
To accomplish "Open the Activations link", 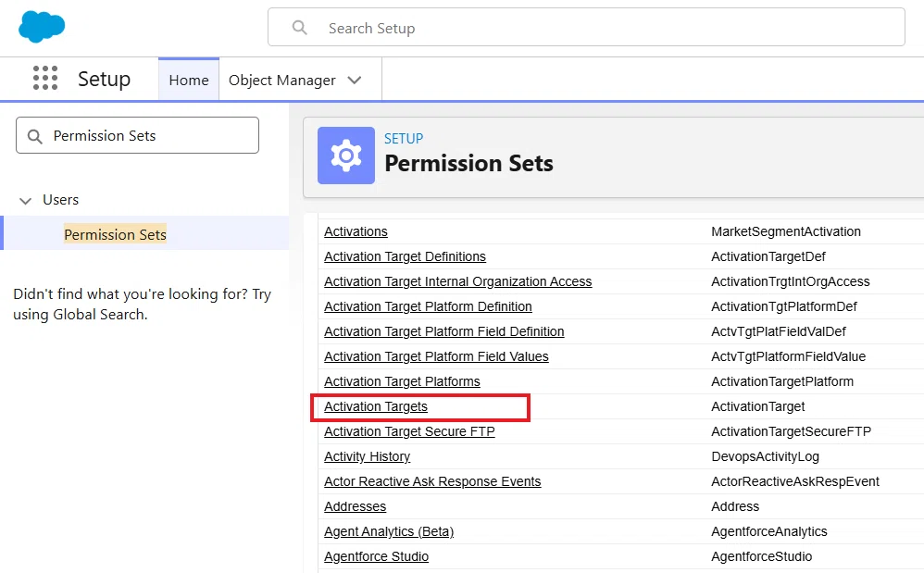I will 356,231.
